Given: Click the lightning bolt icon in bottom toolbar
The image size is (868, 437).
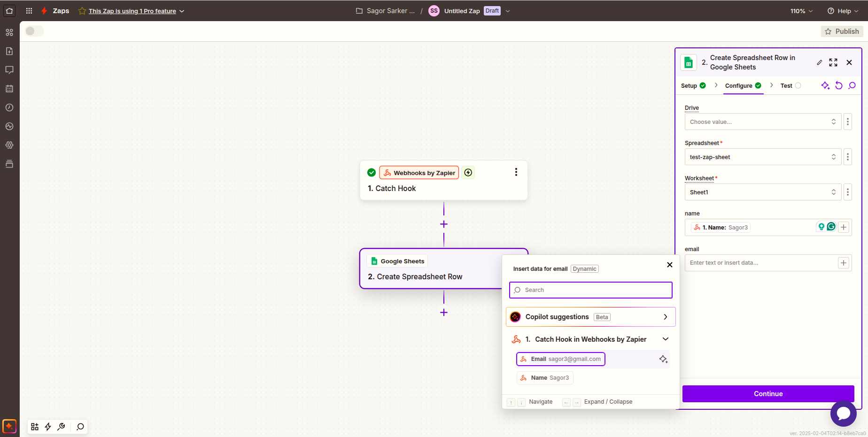Looking at the screenshot, I should click(x=48, y=427).
